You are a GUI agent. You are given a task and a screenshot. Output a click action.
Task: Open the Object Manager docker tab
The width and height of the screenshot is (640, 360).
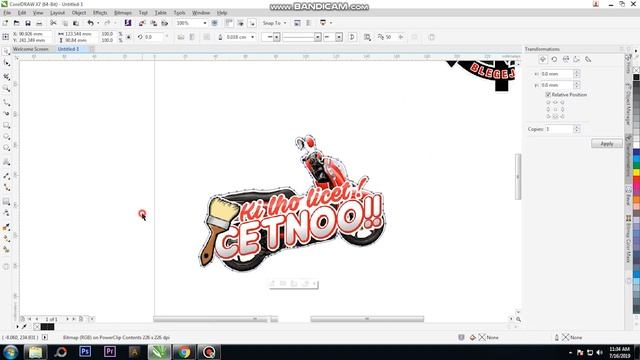[x=628, y=104]
